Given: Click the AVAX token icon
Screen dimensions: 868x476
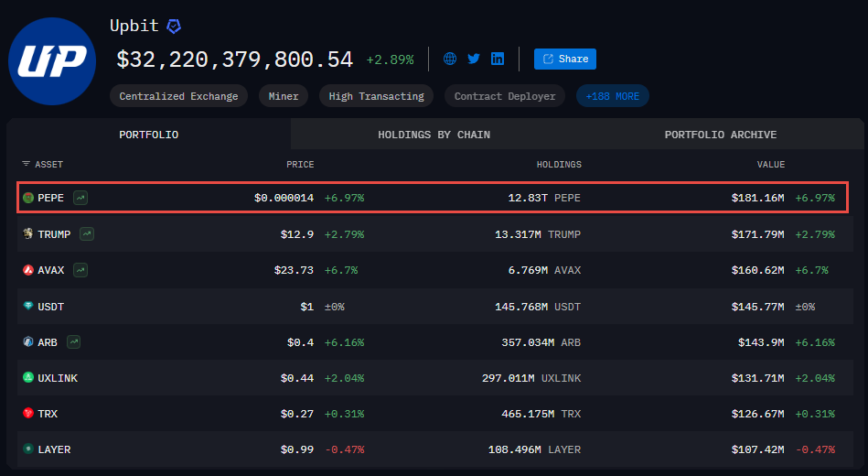Looking at the screenshot, I should (28, 270).
